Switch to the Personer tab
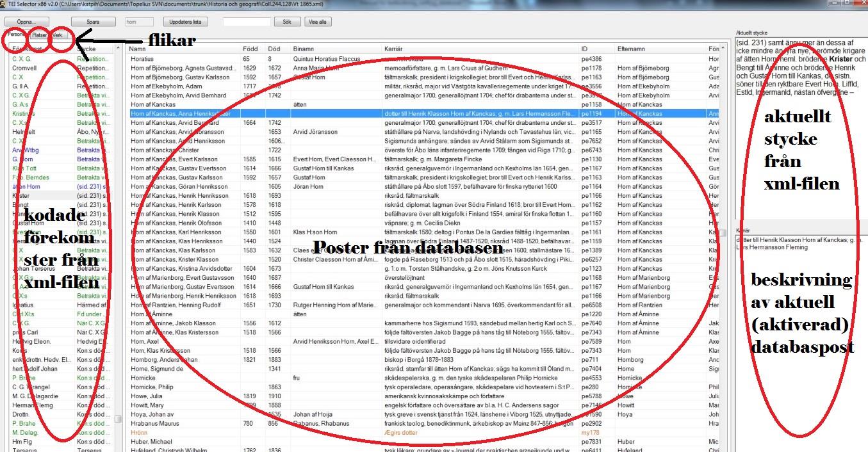Viewport: 868px width, 452px height. pyautogui.click(x=17, y=36)
